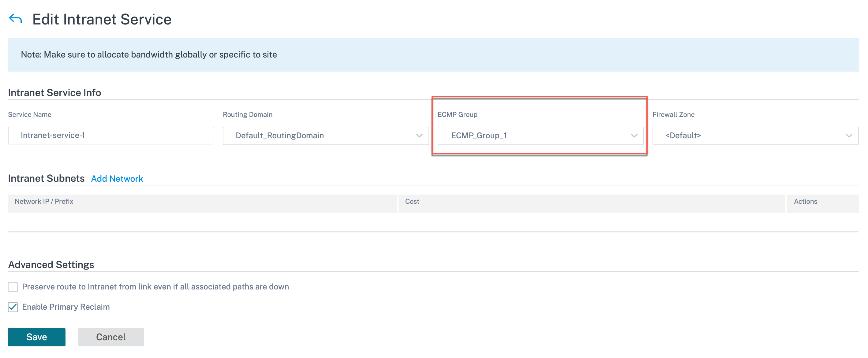868x358 pixels.
Task: Open the Firewall Zone dropdown
Action: [x=755, y=136]
